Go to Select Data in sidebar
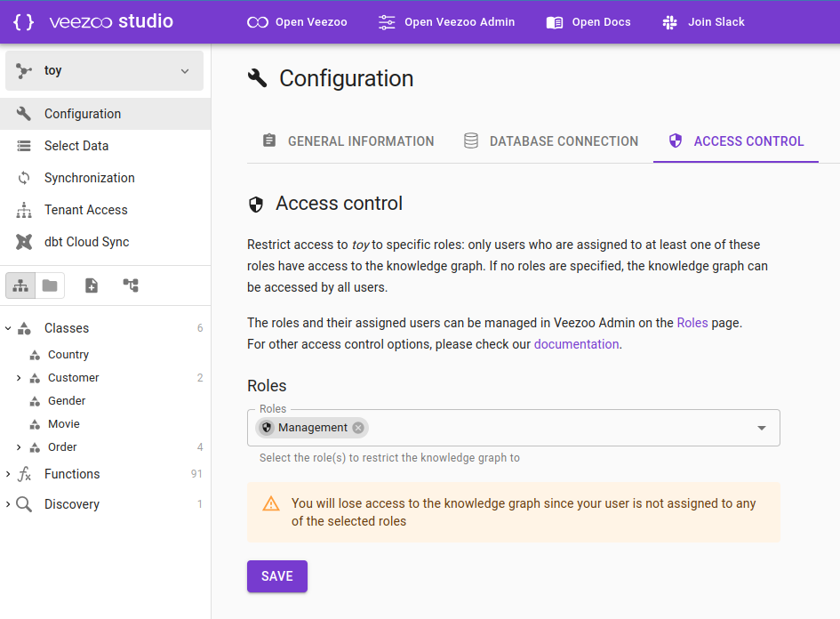 click(x=106, y=146)
